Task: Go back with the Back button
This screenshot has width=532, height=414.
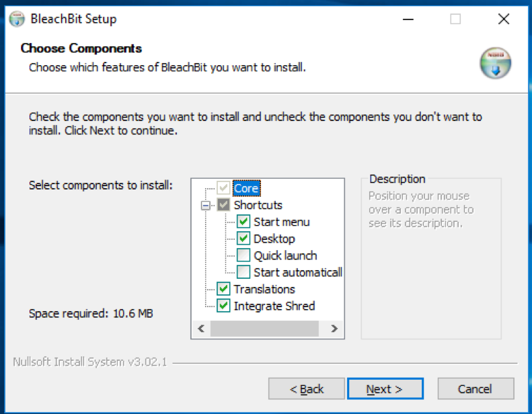Action: (307, 389)
